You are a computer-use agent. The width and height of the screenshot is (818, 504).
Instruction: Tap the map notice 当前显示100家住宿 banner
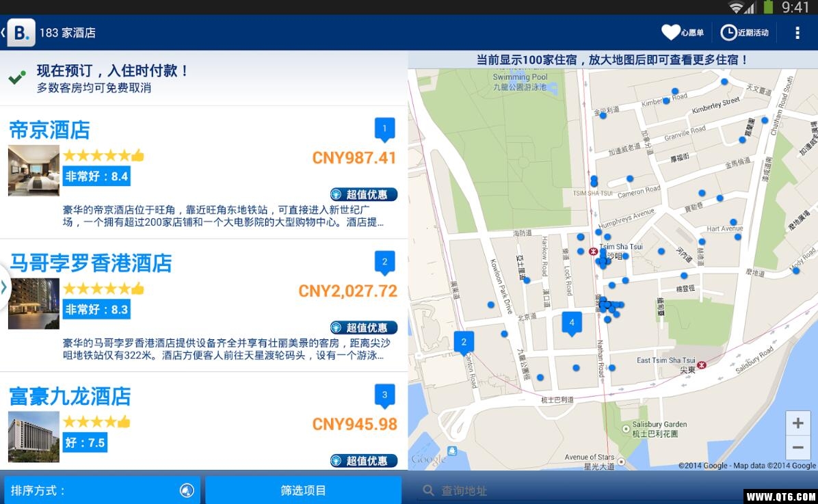point(612,59)
